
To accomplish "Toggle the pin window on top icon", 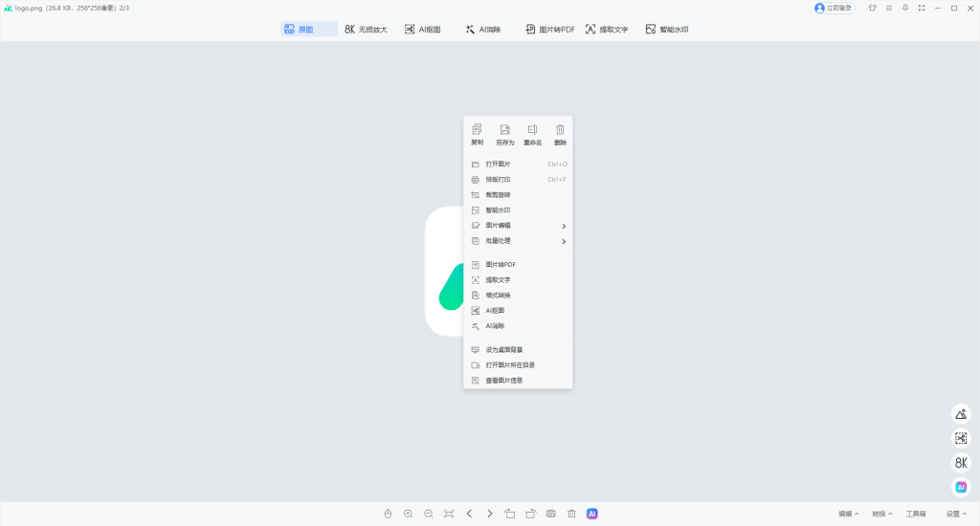I will [x=905, y=8].
